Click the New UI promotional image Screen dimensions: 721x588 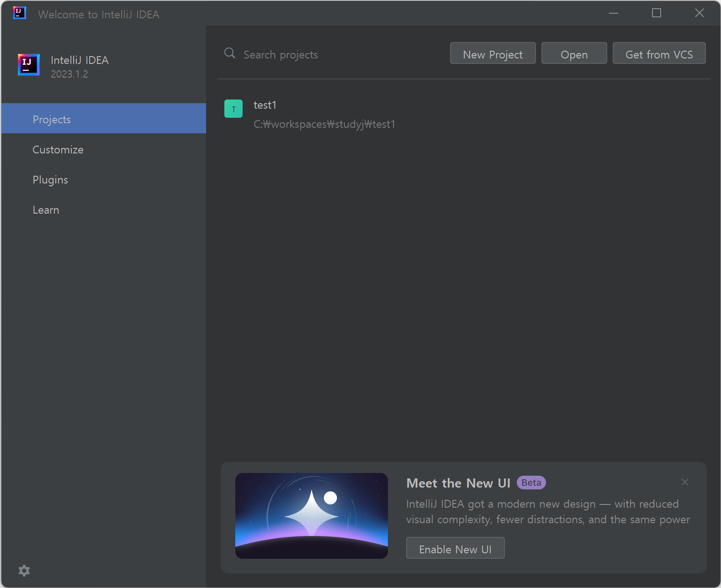pos(312,515)
